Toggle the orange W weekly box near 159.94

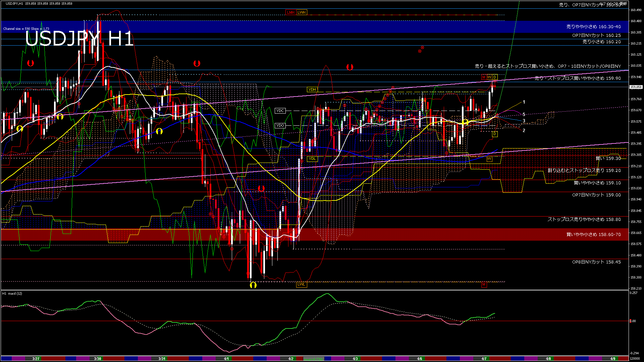pos(489,77)
